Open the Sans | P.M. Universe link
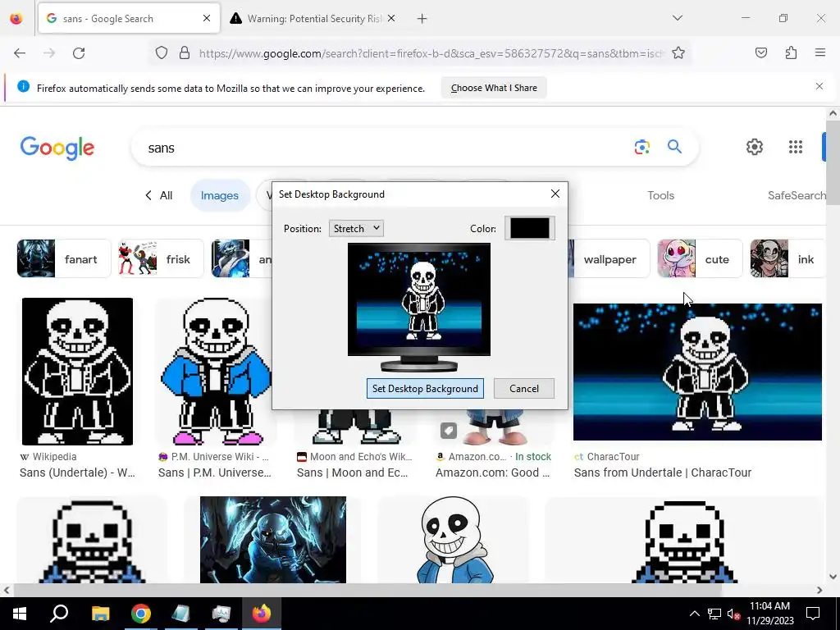 click(x=215, y=472)
